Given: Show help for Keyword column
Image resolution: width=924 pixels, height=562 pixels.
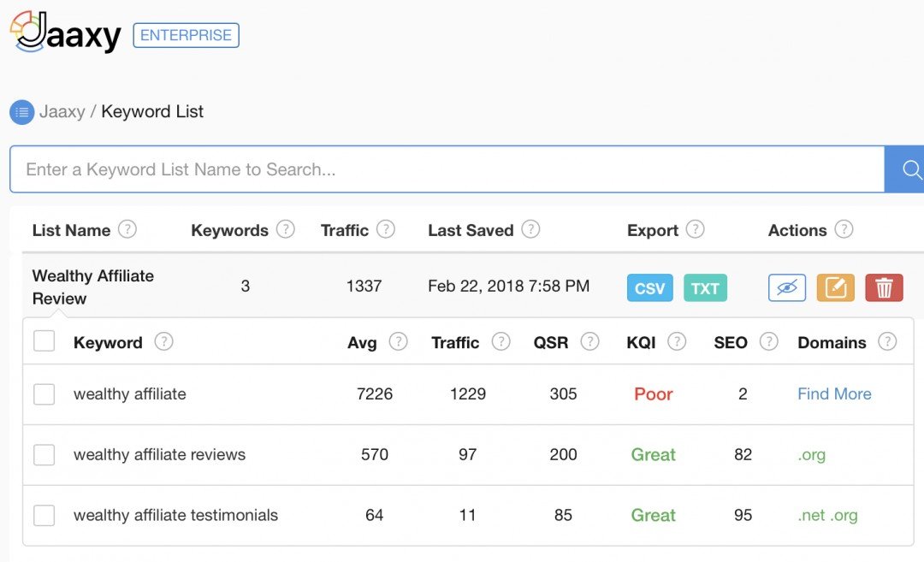Looking at the screenshot, I should tap(163, 341).
